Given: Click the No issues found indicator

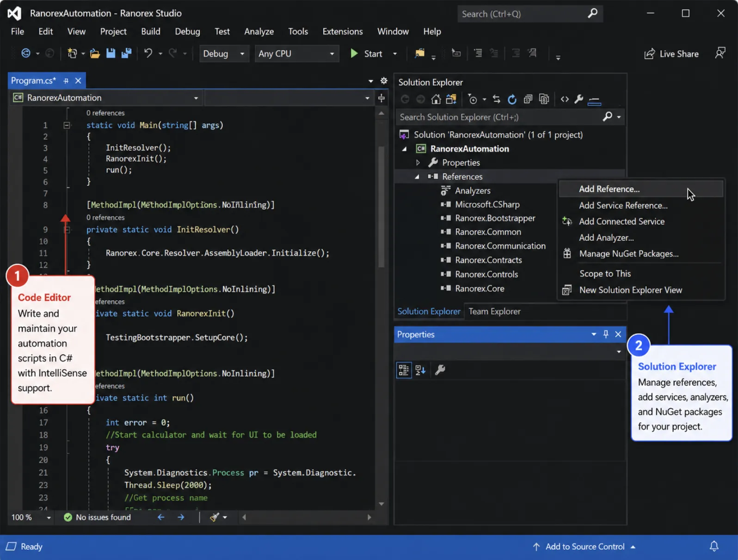Looking at the screenshot, I should click(x=97, y=517).
